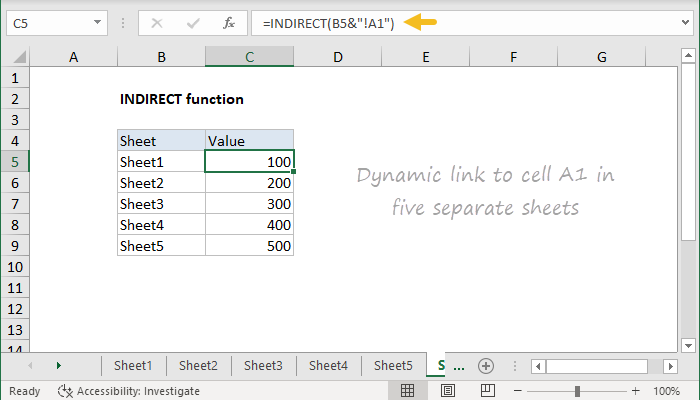Viewport: 700px width, 400px height.
Task: Click the horizontal scrollbar thumb
Action: (597, 367)
